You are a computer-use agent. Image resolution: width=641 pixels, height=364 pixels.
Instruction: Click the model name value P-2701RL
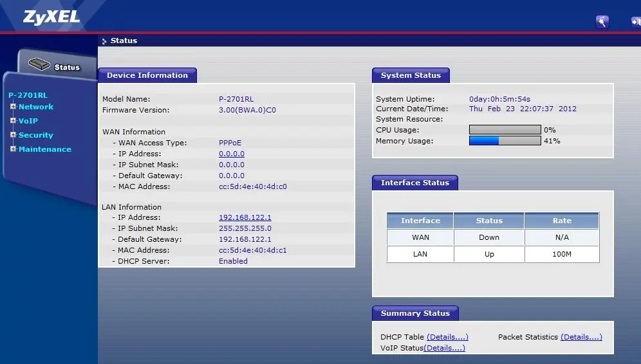click(x=236, y=99)
